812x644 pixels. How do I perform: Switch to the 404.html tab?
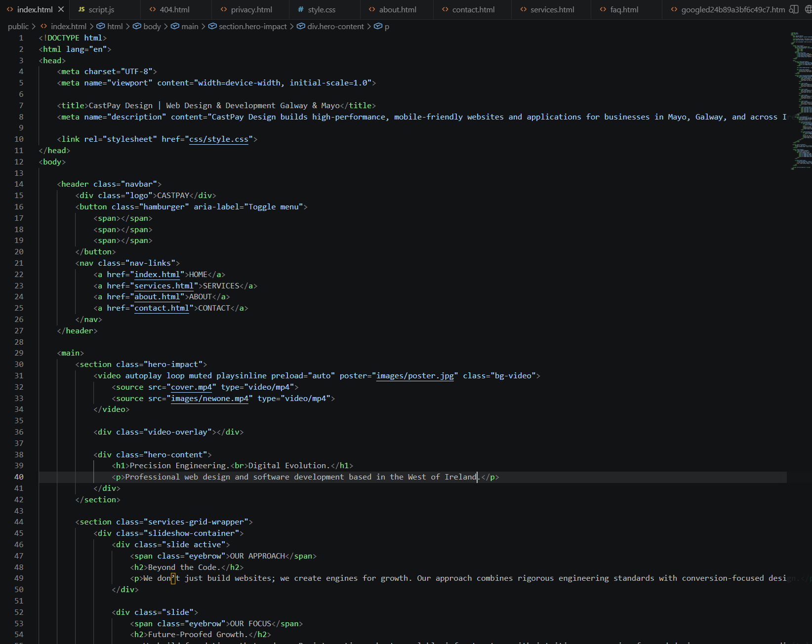click(x=176, y=9)
